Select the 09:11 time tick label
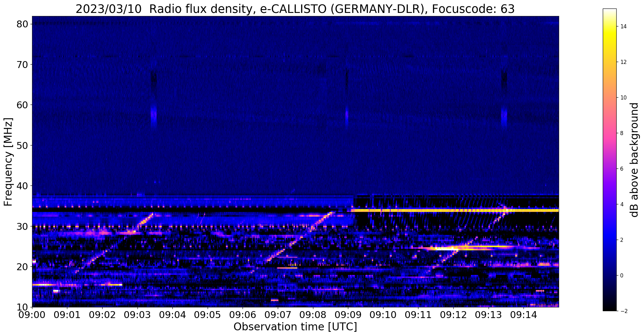This screenshot has width=644, height=336. (x=418, y=314)
